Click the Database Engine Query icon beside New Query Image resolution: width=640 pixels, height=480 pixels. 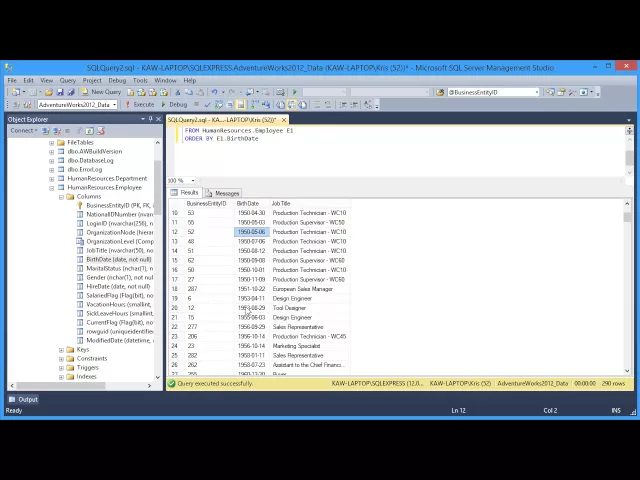pos(131,92)
